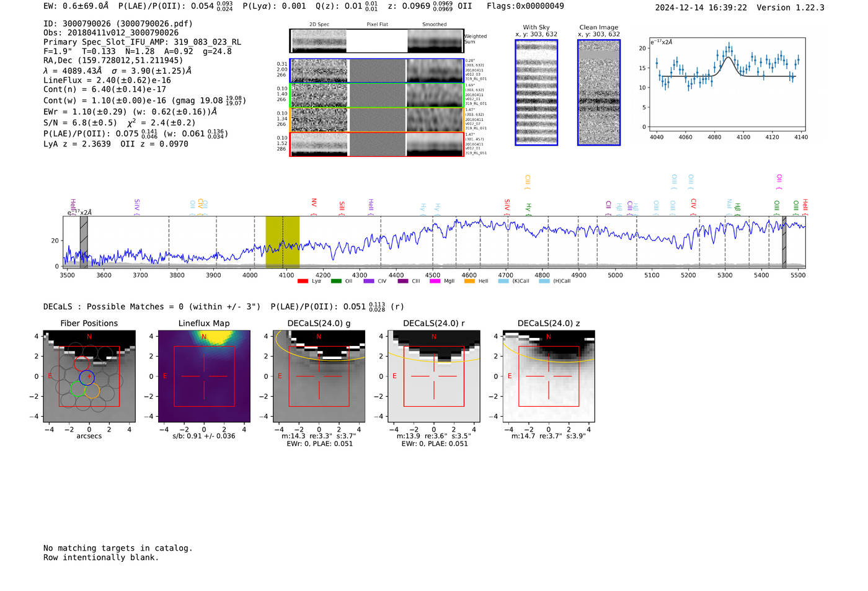The height and width of the screenshot is (591, 868).
Task: Click the blue fiber circle in Fiber Positions
Action: 87,376
